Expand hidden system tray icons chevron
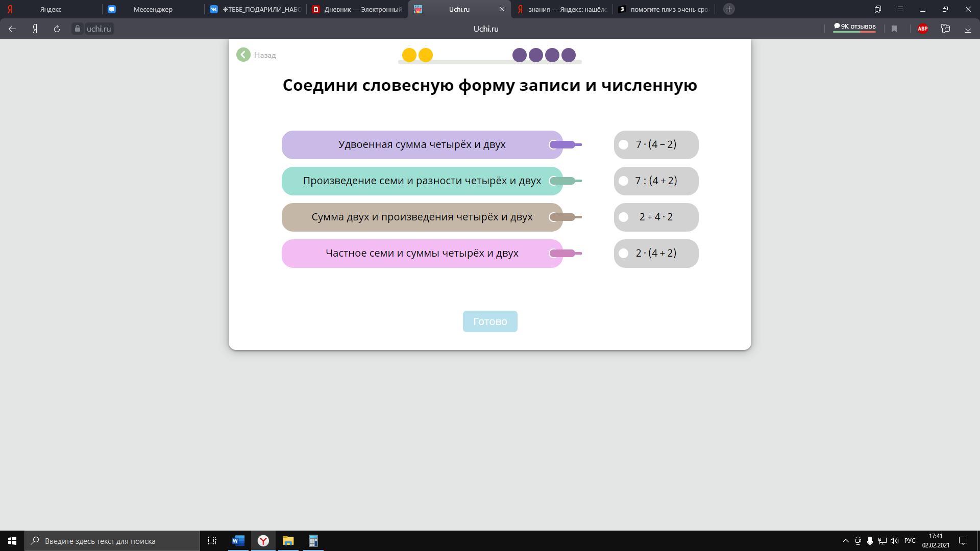The height and width of the screenshot is (551, 980). click(x=845, y=541)
